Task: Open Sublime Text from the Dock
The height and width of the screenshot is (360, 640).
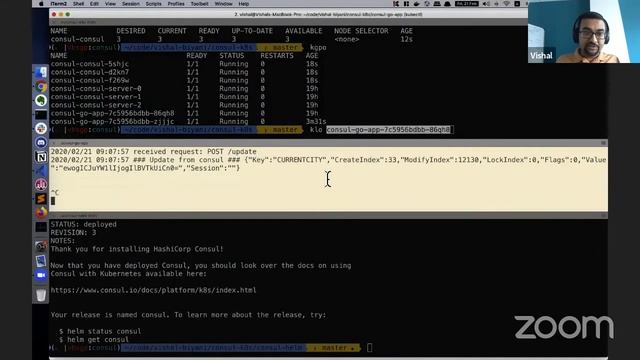Action: click(41, 198)
